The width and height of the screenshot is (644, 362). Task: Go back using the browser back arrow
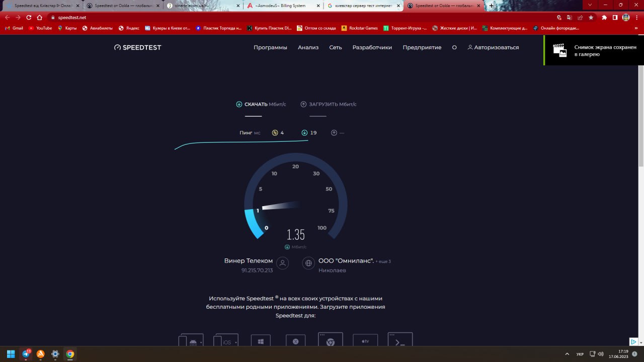7,17
